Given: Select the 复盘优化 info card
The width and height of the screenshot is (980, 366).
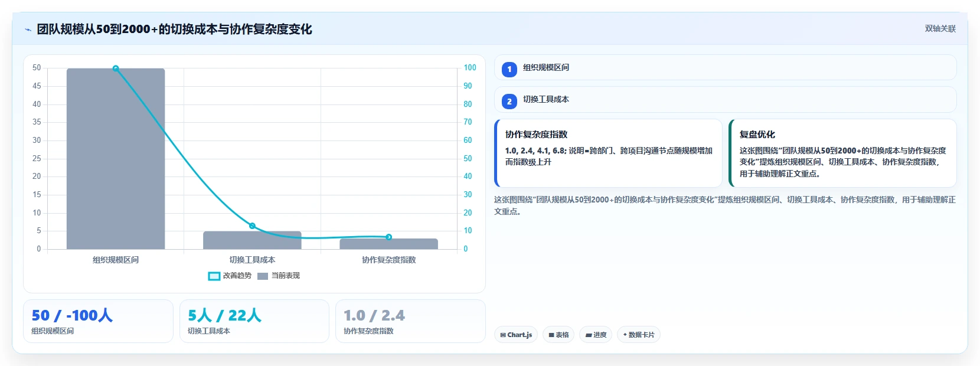Looking at the screenshot, I should pos(842,153).
